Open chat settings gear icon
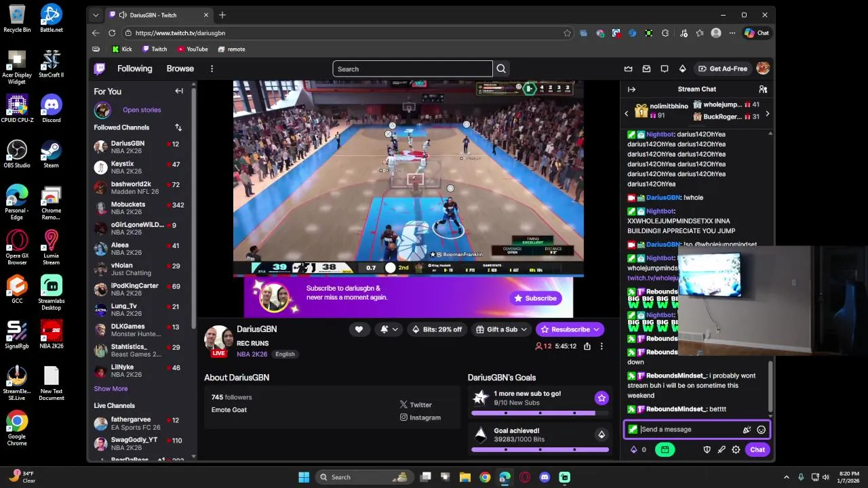This screenshot has width=868, height=488. tap(736, 449)
